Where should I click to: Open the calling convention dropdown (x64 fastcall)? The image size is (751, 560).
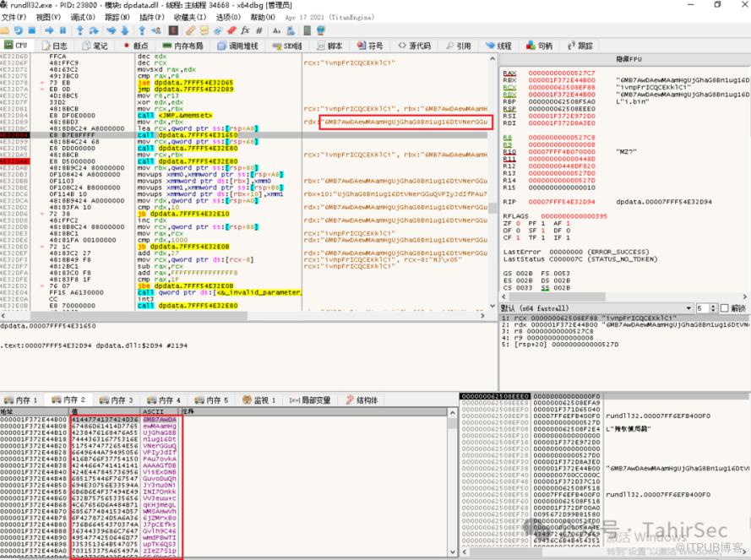596,308
